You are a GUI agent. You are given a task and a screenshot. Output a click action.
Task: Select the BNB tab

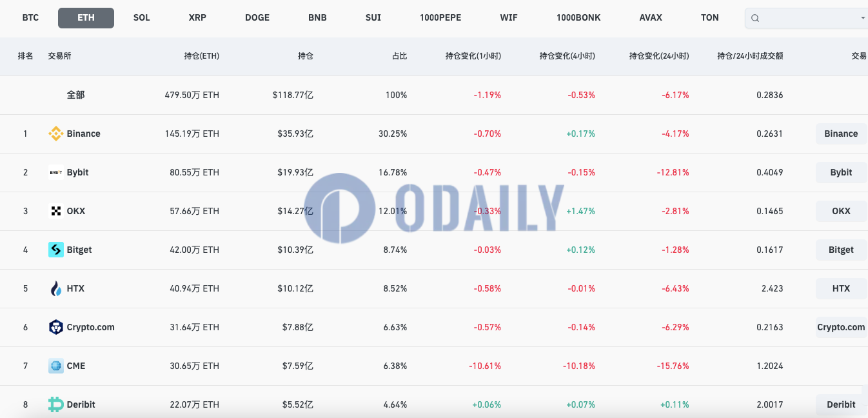click(317, 18)
